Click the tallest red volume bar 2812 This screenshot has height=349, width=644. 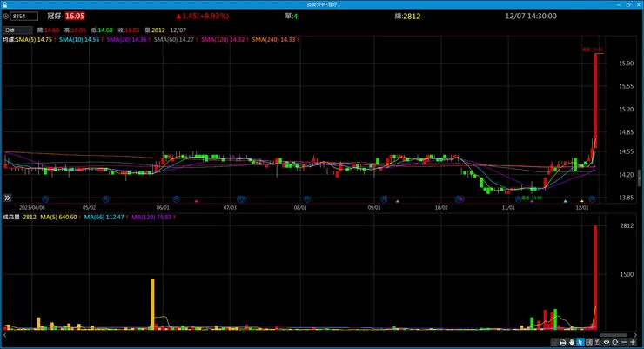pyautogui.click(x=595, y=278)
